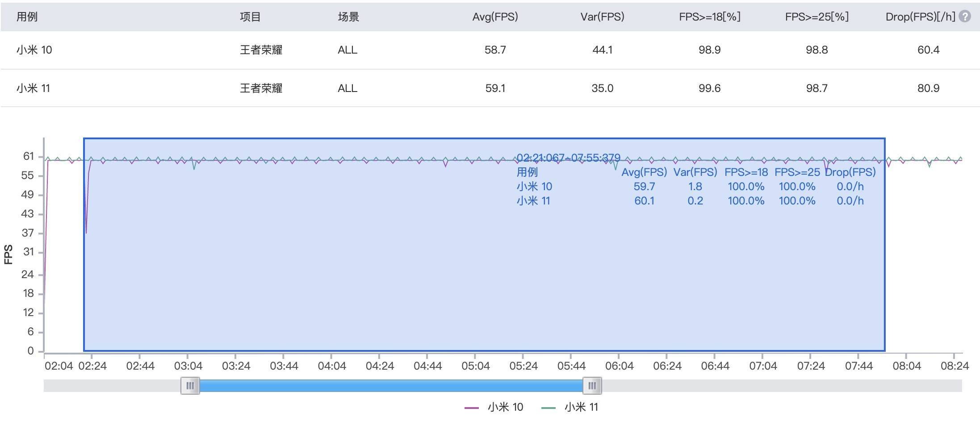
Task: Click the selected time range label 02:21:067~07:55:379
Action: [568, 158]
